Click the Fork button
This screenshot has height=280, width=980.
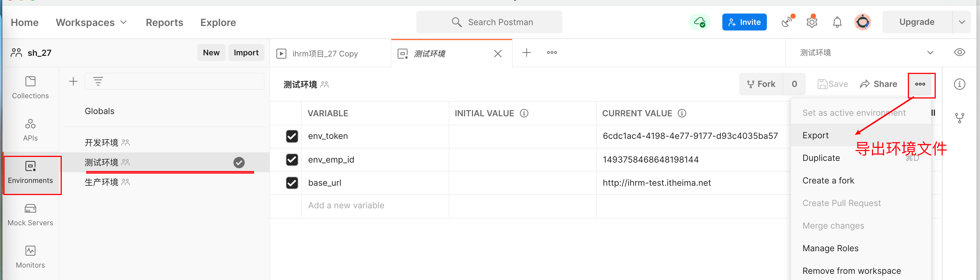pos(761,84)
